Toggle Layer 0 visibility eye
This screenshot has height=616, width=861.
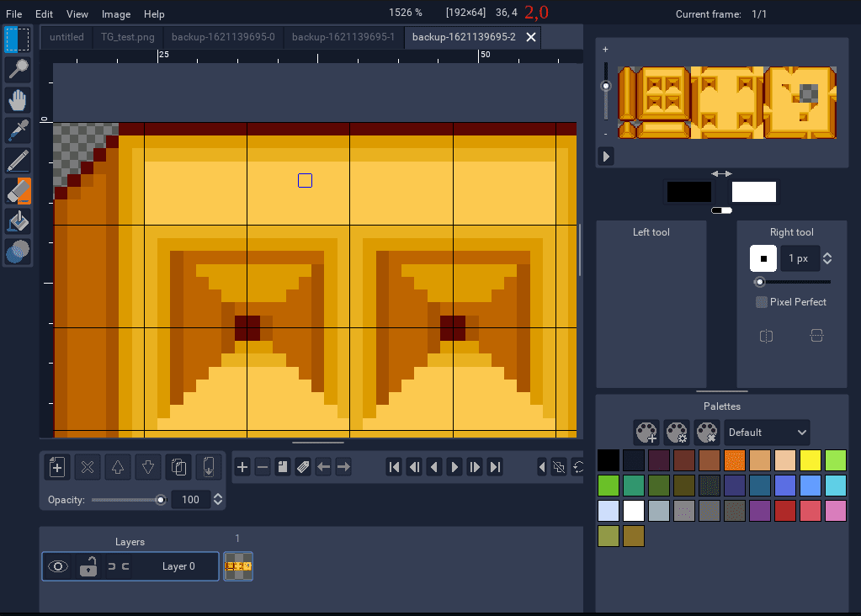coord(58,566)
